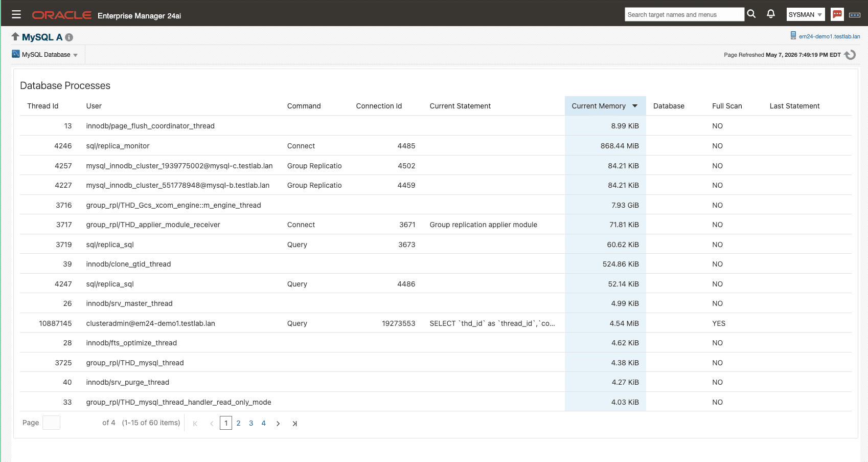Click the mysql_innodb_cluster_1939775002 user cell
The image size is (868, 462).
point(179,166)
